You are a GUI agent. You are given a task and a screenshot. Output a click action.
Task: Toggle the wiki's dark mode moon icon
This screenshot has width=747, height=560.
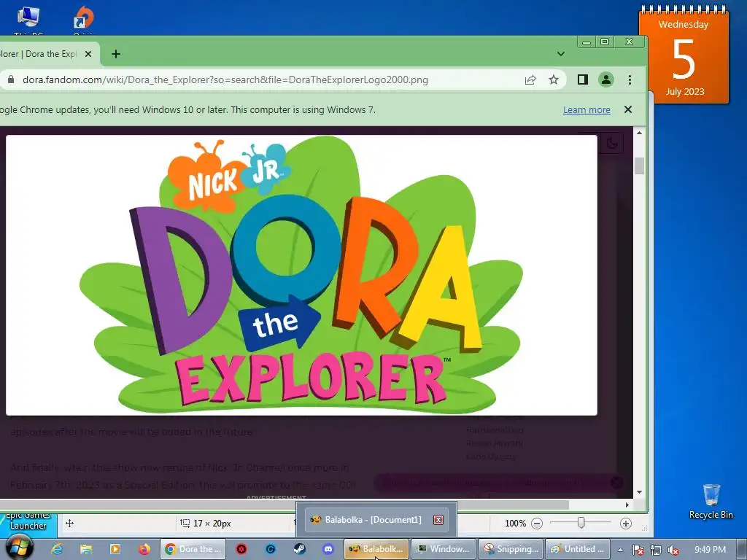(612, 143)
